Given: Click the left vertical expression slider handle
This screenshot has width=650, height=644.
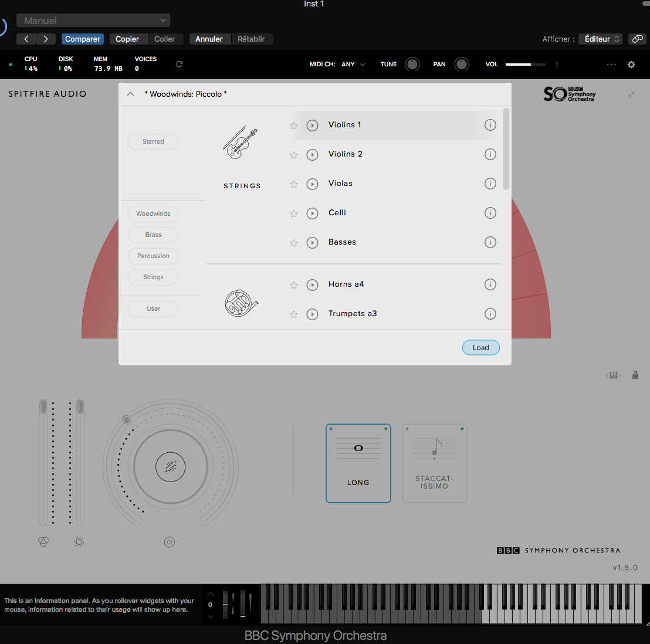Looking at the screenshot, I should [43, 406].
